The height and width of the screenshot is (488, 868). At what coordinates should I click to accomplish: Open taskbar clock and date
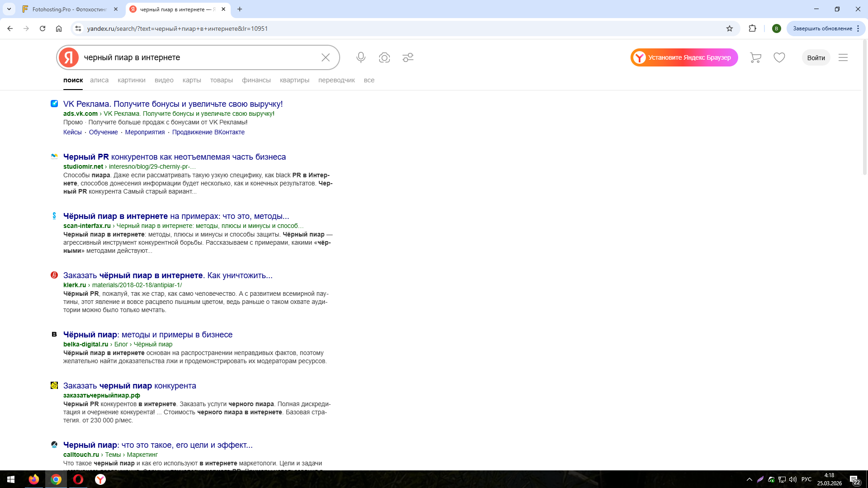[x=829, y=479]
